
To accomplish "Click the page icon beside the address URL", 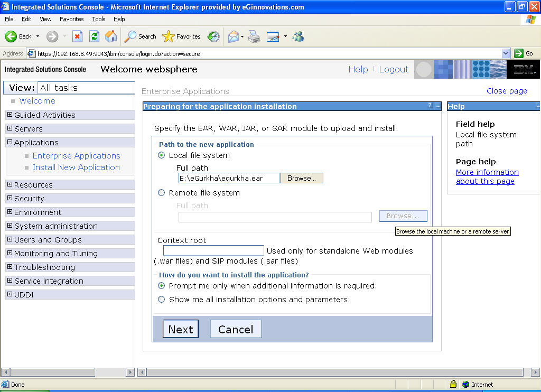I will point(31,53).
